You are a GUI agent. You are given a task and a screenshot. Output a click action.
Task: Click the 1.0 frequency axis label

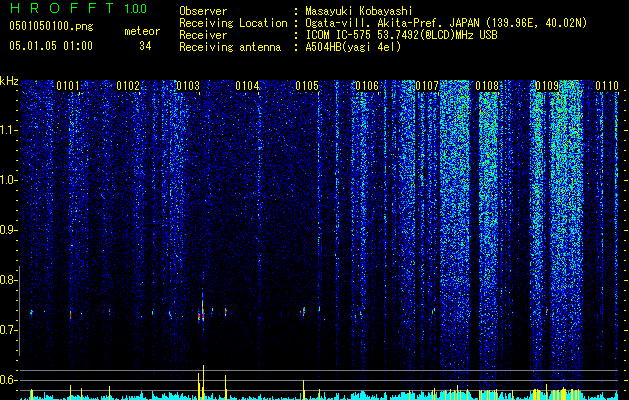[x=9, y=180]
